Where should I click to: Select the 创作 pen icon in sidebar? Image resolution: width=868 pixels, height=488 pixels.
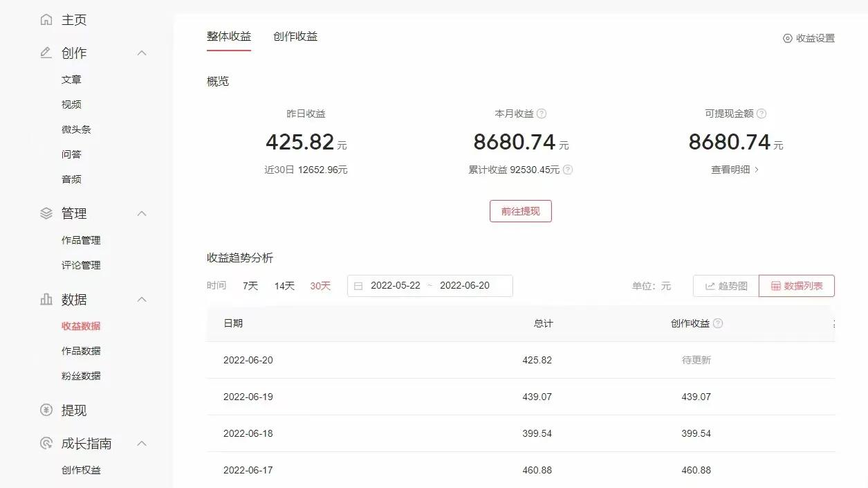pyautogui.click(x=46, y=53)
